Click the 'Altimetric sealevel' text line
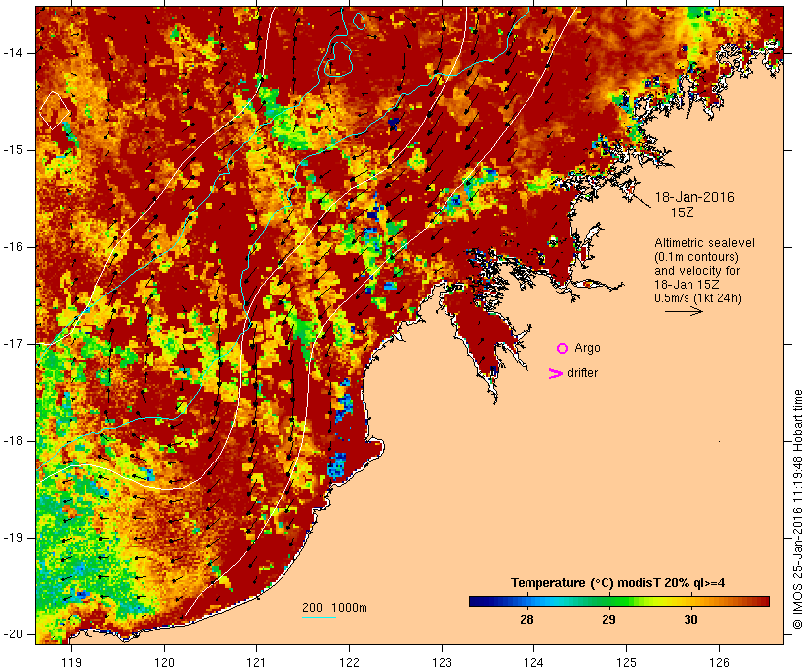Screen dimensions: 810x672 704,243
